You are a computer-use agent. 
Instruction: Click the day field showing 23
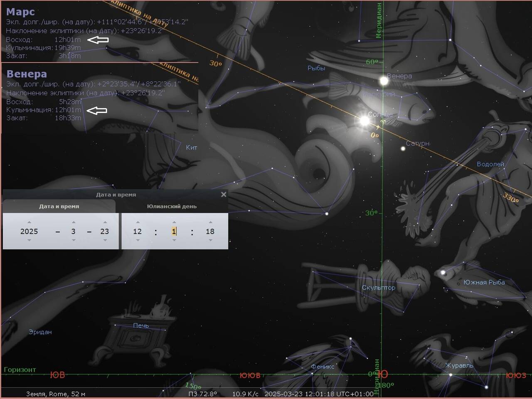point(105,231)
